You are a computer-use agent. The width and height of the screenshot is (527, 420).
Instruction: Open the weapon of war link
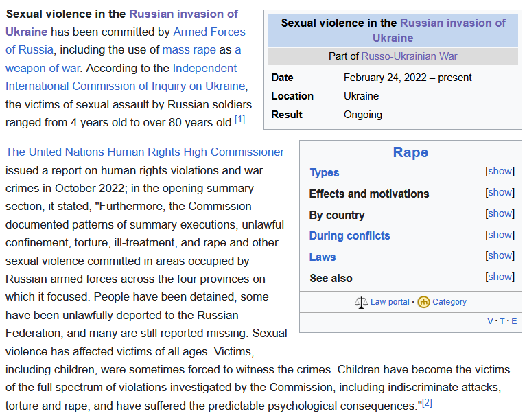tap(43, 68)
